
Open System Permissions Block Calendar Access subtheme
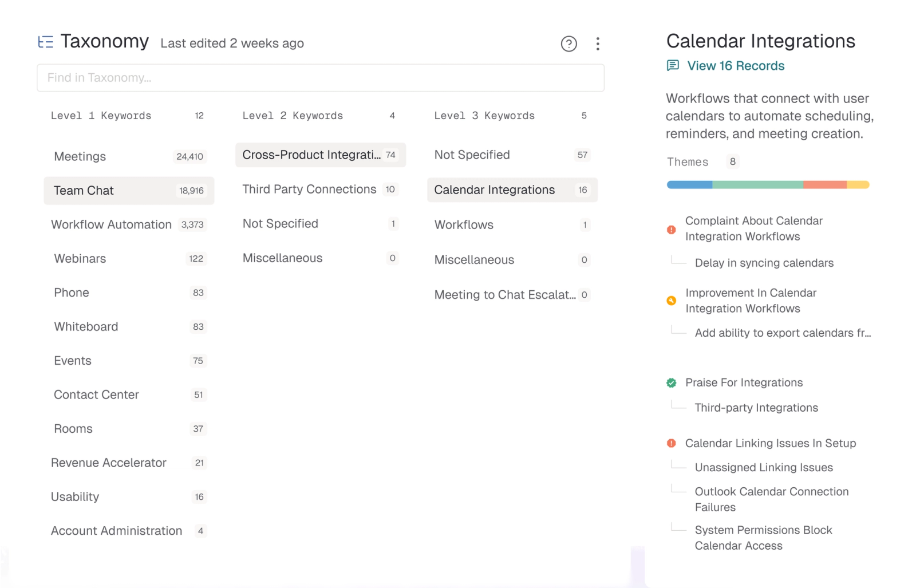coord(764,538)
